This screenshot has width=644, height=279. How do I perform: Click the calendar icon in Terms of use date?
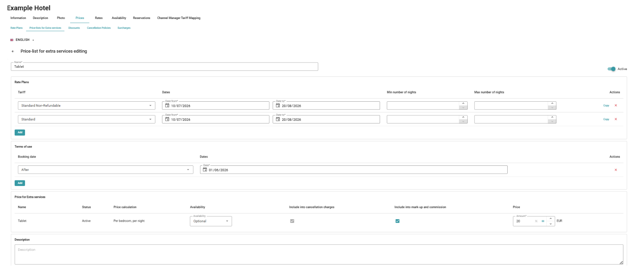205,170
